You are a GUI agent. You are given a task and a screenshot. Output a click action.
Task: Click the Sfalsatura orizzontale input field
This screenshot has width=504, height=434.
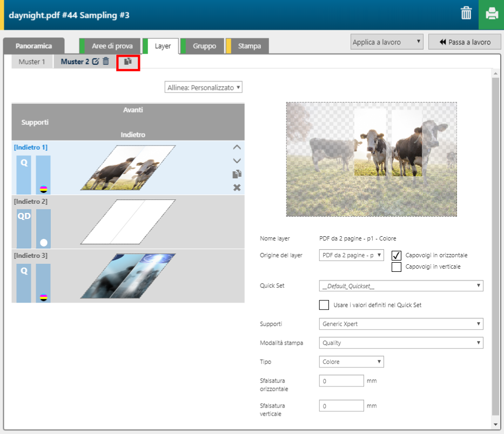point(341,381)
